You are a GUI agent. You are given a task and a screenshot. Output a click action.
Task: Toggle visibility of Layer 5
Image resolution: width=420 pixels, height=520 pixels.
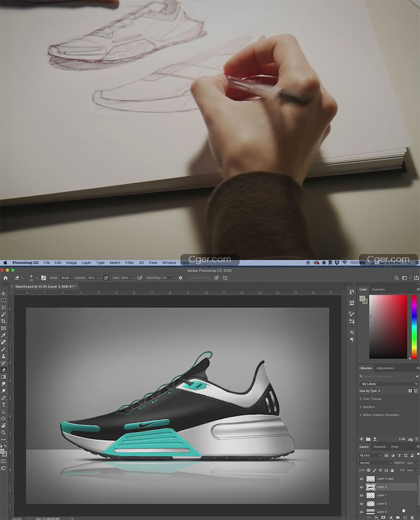[x=361, y=504]
